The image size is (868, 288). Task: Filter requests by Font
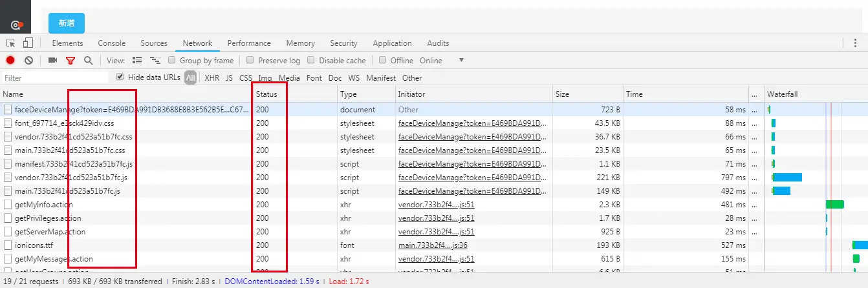click(314, 78)
